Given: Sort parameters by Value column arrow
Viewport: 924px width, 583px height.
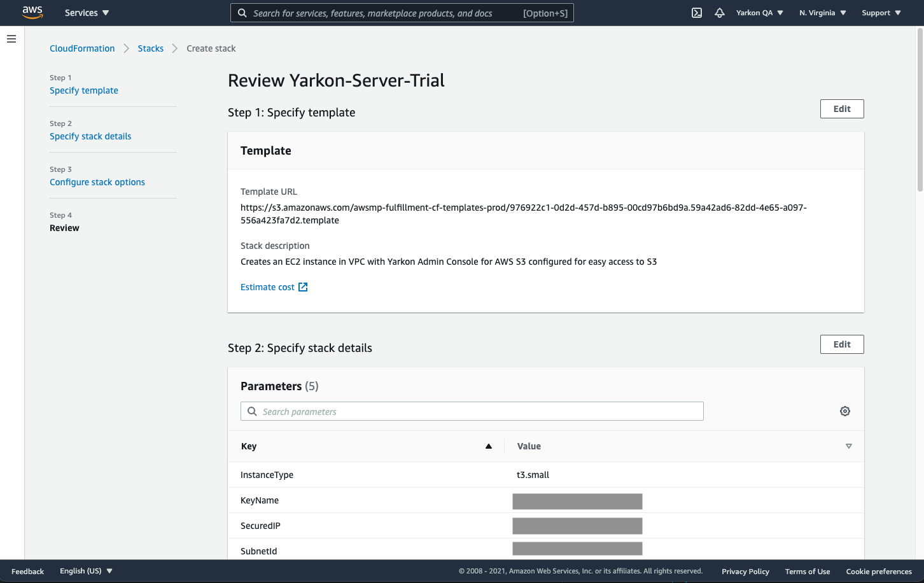Looking at the screenshot, I should click(848, 446).
